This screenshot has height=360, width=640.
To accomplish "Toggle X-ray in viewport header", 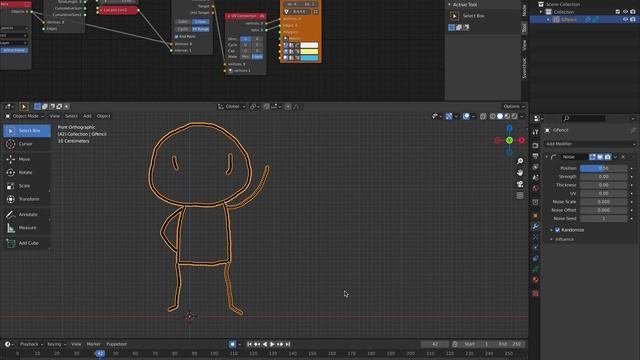I will [483, 116].
